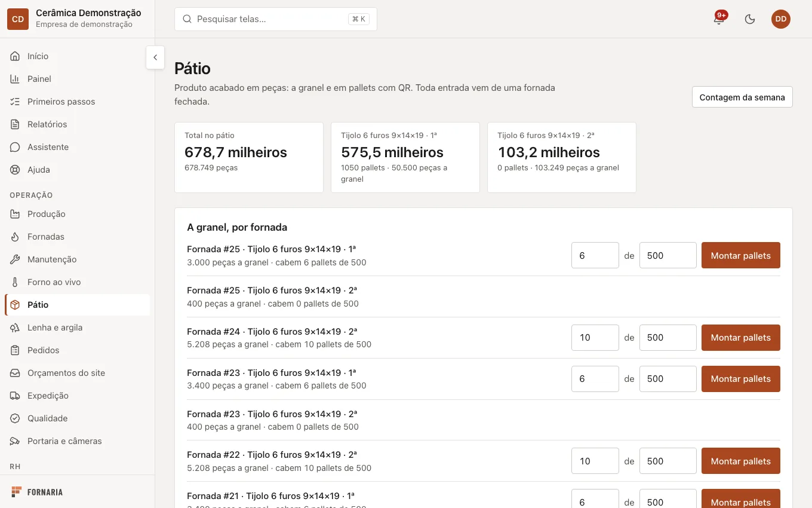Click the pallet size 500 field for Fornada #23 1ª
Screen dimensions: 812x508
click(668, 379)
